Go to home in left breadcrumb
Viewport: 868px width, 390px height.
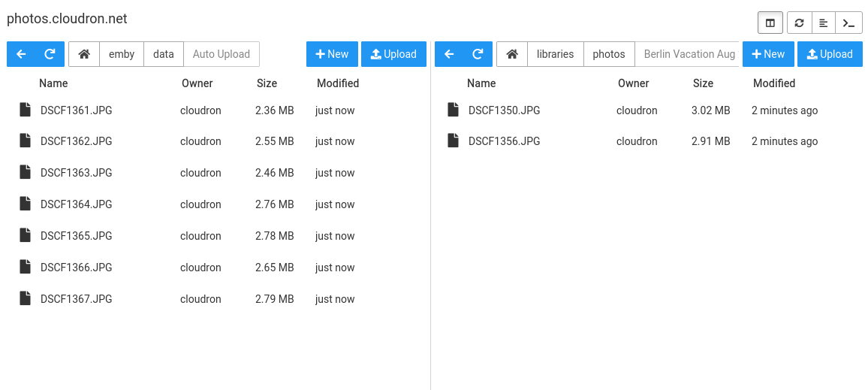(84, 54)
